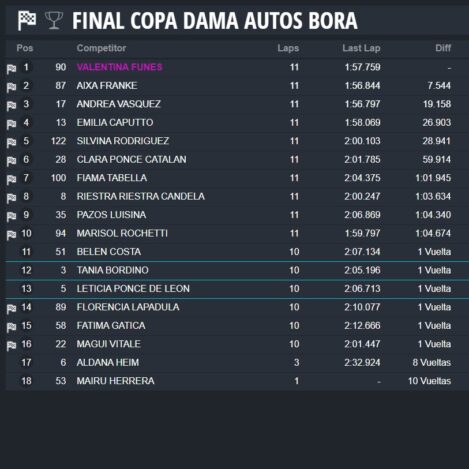Select the Leticia Ponce de Leon row
The width and height of the screenshot is (469, 469).
pyautogui.click(x=237, y=289)
